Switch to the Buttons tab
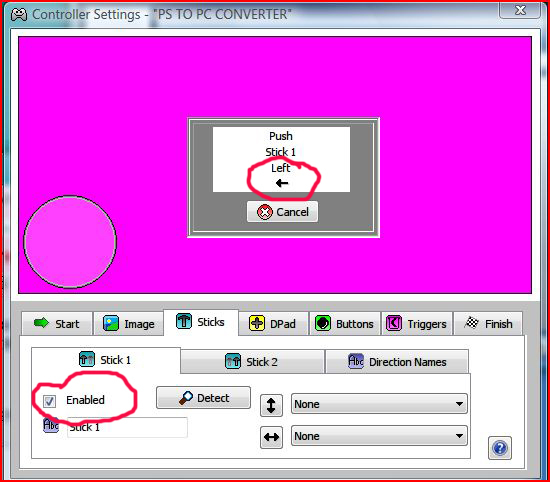 pos(345,323)
